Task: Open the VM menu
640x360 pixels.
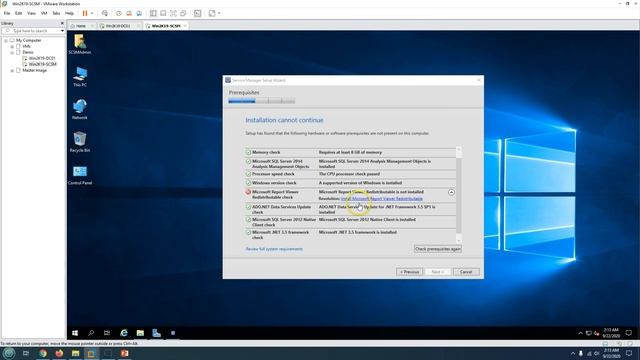Action: [44, 13]
